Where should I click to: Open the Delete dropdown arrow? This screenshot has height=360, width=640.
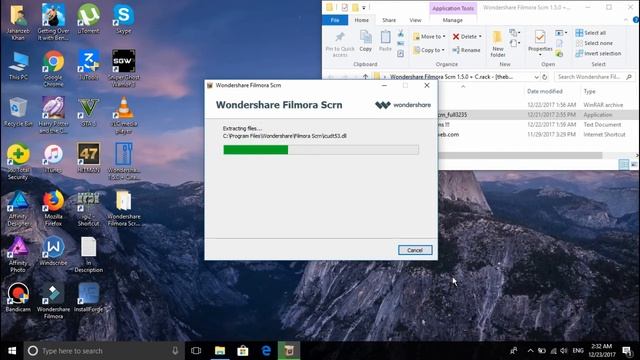pos(480,36)
